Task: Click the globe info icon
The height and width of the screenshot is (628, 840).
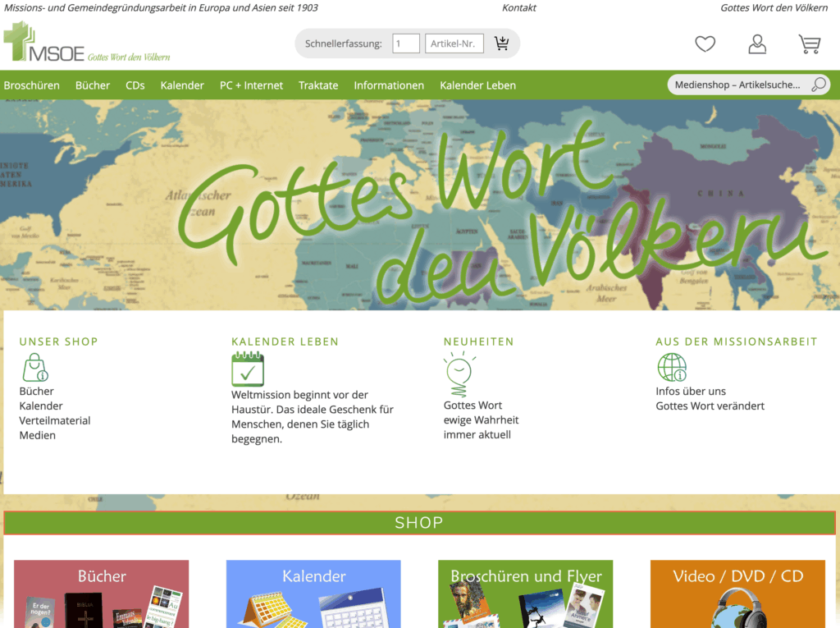Action: [x=672, y=367]
